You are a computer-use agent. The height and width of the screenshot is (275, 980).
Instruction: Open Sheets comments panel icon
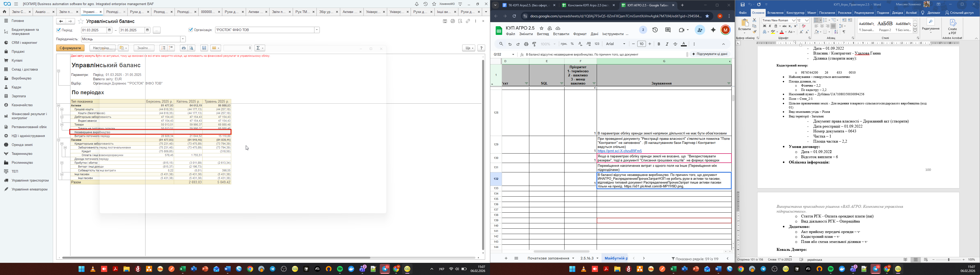pos(668,30)
